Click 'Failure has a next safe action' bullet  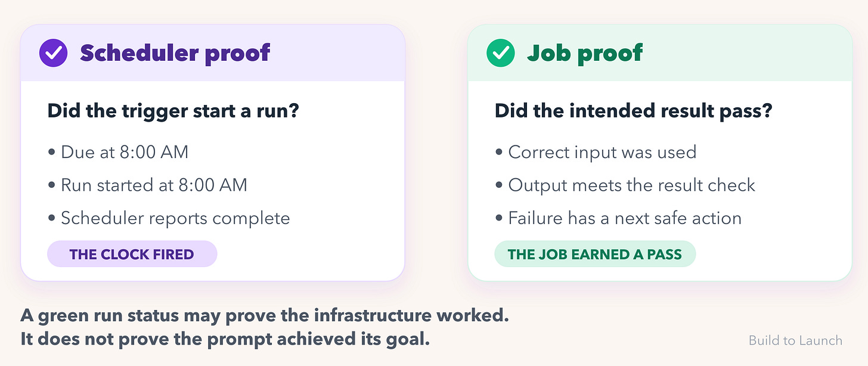pyautogui.click(x=618, y=218)
